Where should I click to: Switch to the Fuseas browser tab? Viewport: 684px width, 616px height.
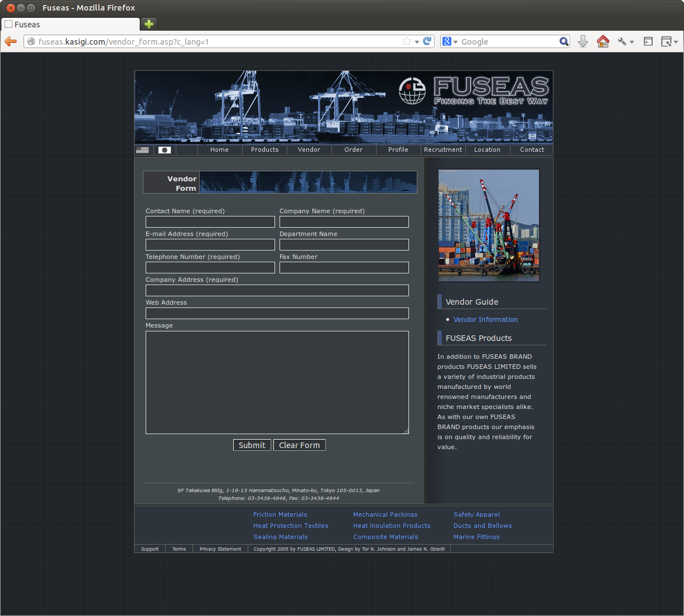[70, 25]
